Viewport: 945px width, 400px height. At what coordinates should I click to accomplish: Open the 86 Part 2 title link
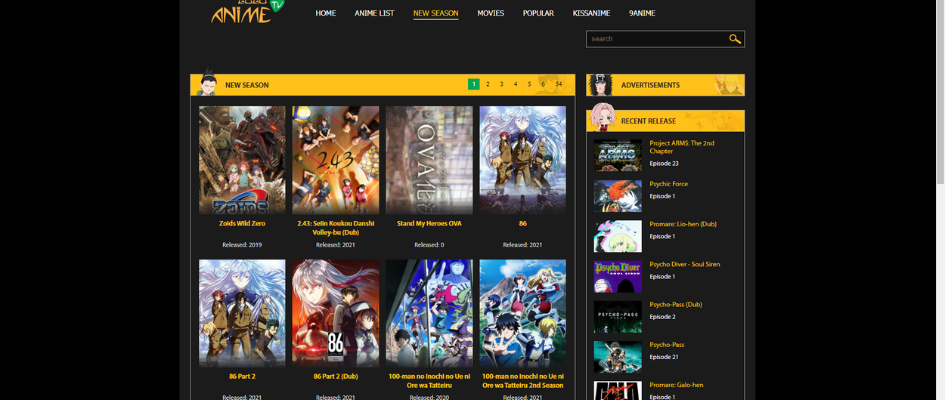tap(242, 377)
